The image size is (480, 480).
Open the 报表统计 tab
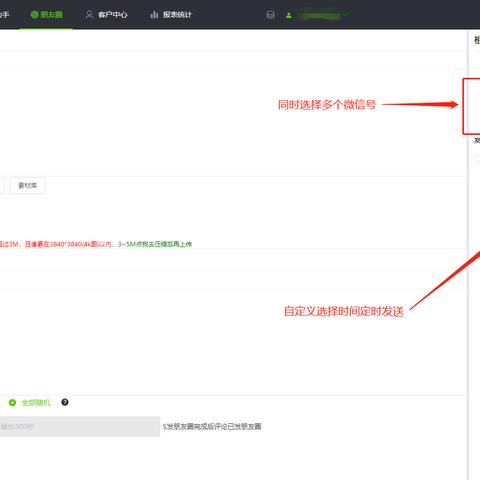coord(171,15)
